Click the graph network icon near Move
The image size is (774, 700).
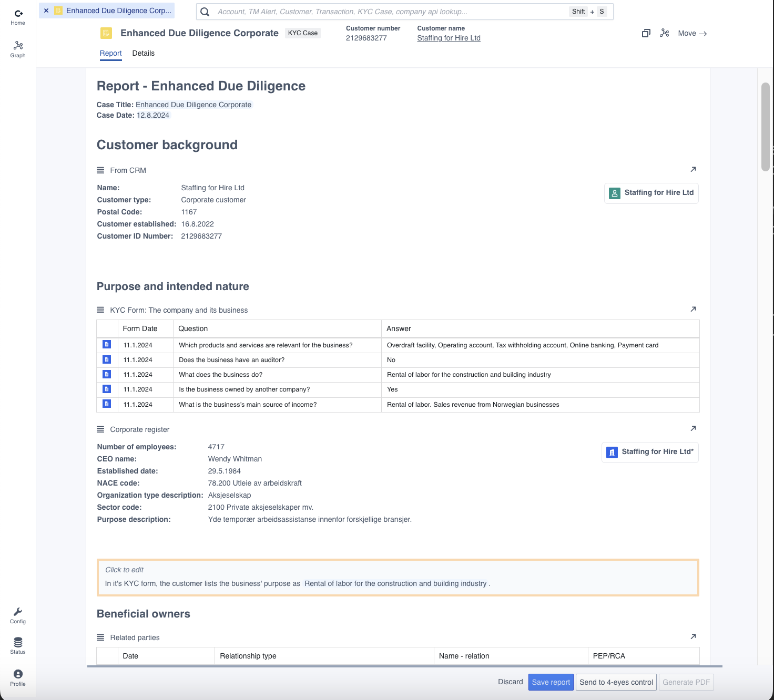665,33
